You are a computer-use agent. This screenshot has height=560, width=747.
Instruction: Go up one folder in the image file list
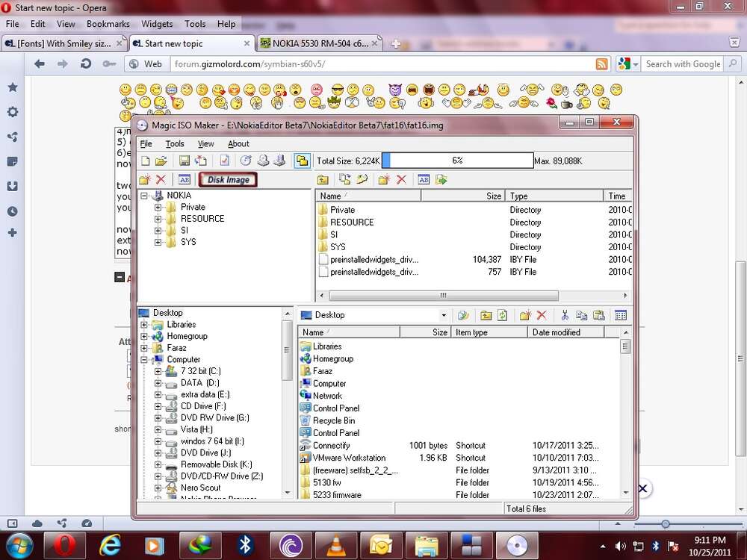(x=323, y=179)
